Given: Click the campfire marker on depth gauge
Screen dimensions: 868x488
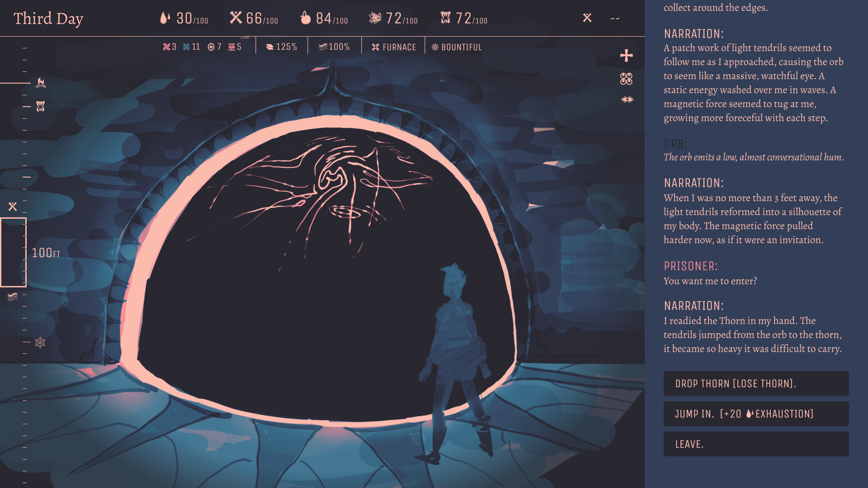Looking at the screenshot, I should click(41, 83).
